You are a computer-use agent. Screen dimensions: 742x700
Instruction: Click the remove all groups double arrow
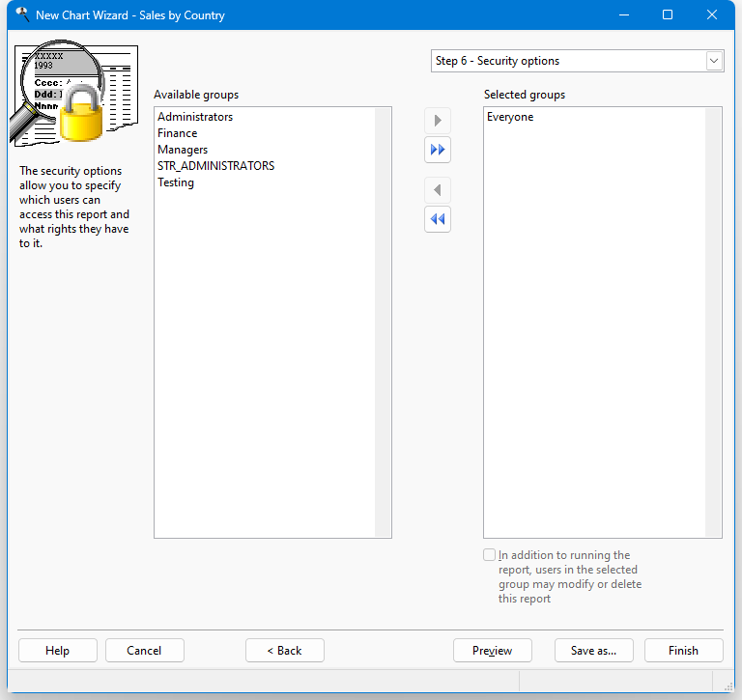click(x=438, y=219)
